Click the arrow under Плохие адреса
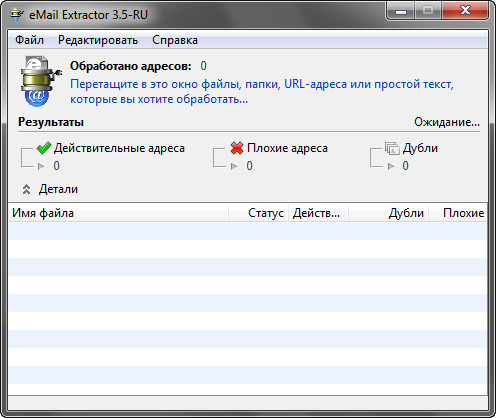Image resolution: width=496 pixels, height=418 pixels. click(234, 166)
